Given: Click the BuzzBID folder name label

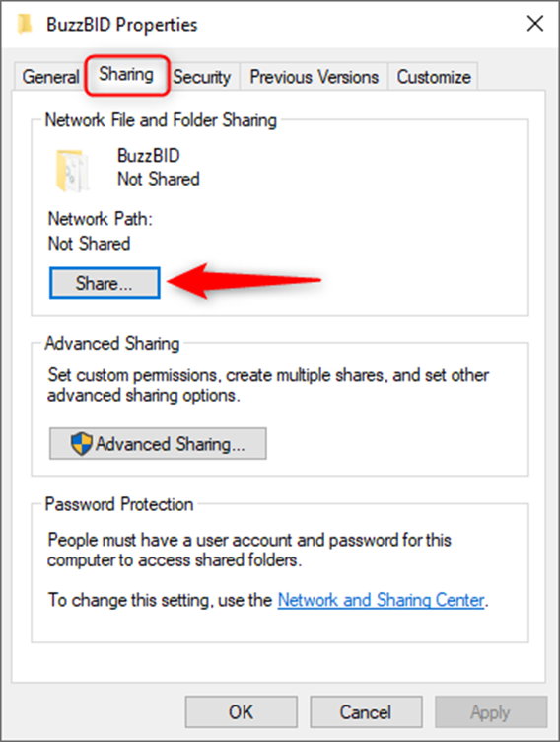Looking at the screenshot, I should (149, 156).
